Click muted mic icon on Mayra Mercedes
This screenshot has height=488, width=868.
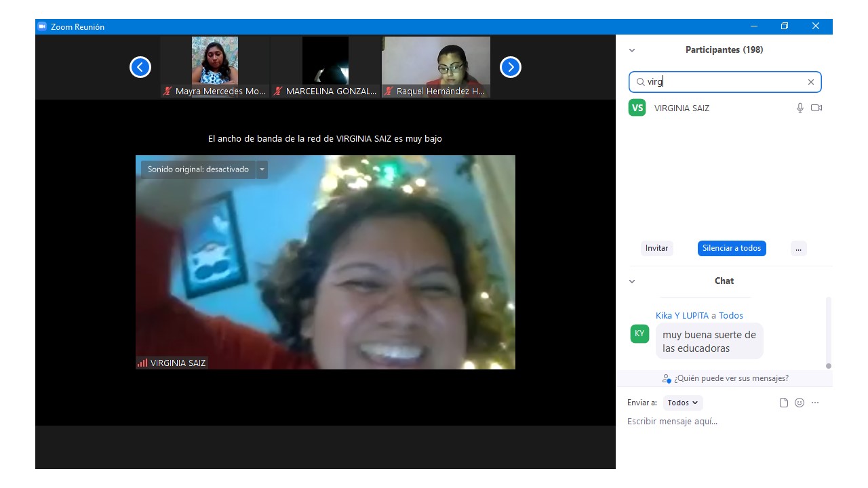click(x=167, y=91)
